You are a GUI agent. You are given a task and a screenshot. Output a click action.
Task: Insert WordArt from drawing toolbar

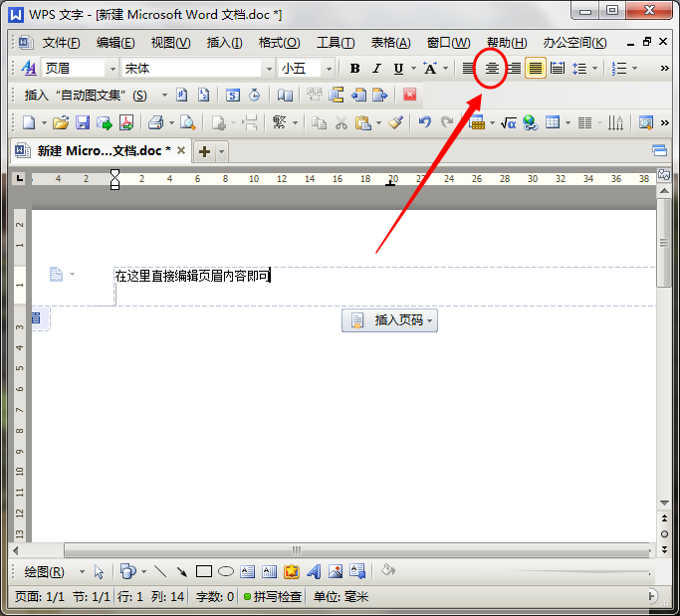click(314, 572)
